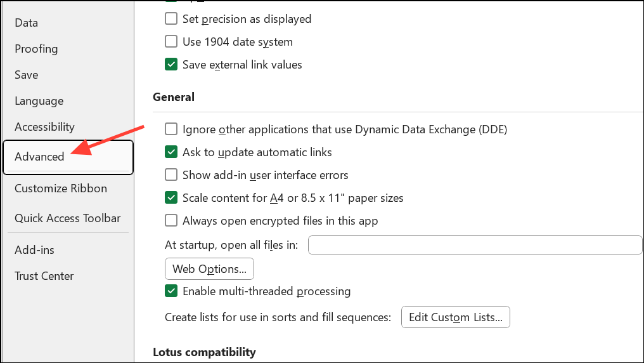The image size is (644, 363).
Task: Open the Data options category
Action: pos(26,23)
